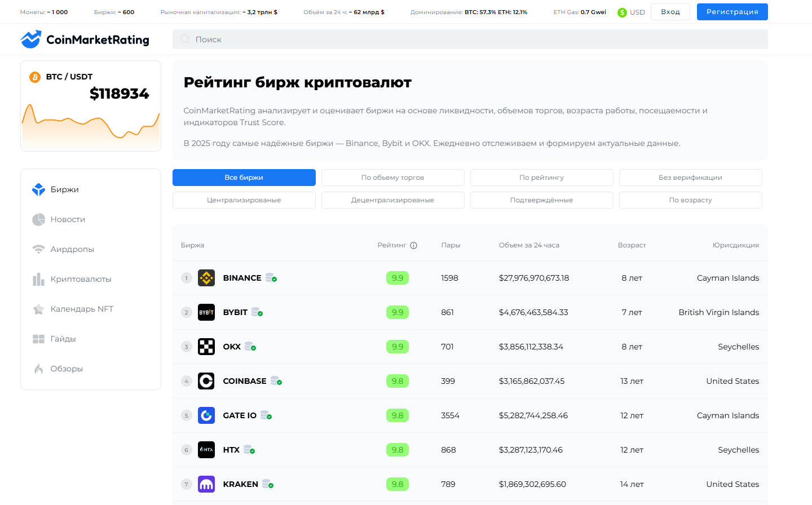
Task: Click the verified reserves badge next to Binance
Action: [x=271, y=278]
